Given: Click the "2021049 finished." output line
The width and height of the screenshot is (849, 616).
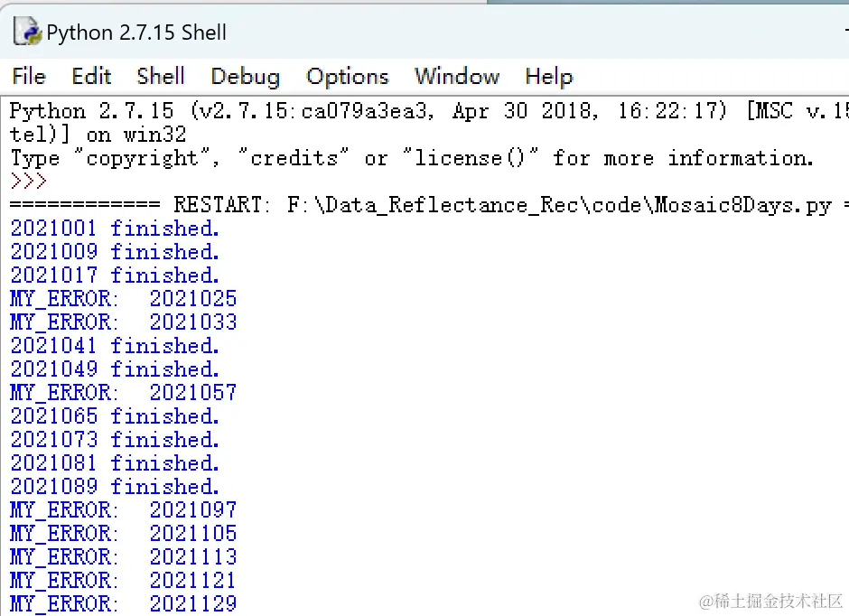Looking at the screenshot, I should 115,369.
